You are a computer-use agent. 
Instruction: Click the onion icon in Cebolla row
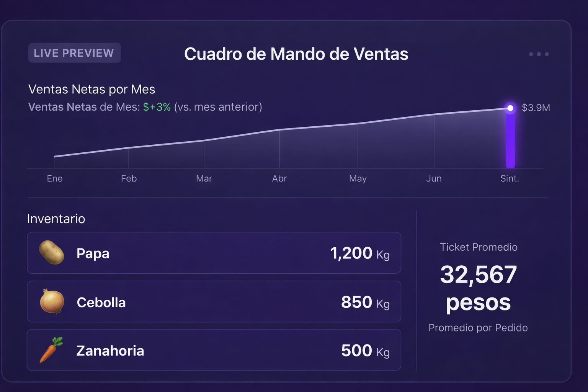[x=52, y=301]
